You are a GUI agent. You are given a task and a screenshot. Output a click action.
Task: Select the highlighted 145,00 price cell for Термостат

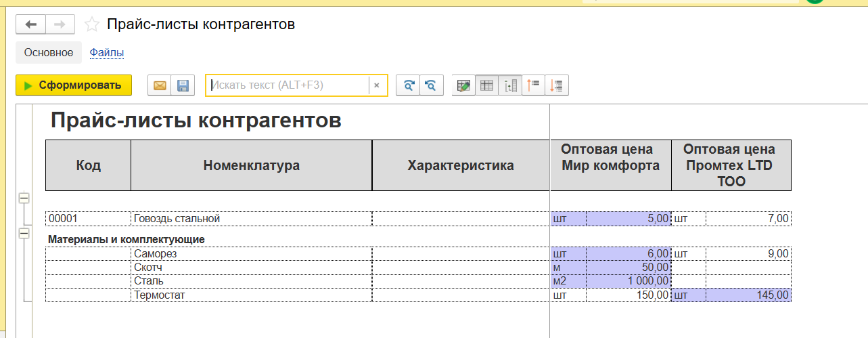pyautogui.click(x=748, y=295)
